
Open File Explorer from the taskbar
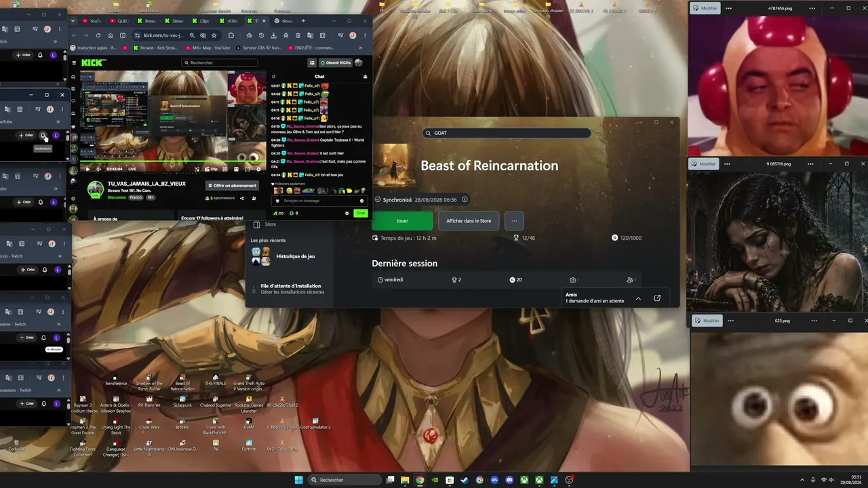[405, 480]
